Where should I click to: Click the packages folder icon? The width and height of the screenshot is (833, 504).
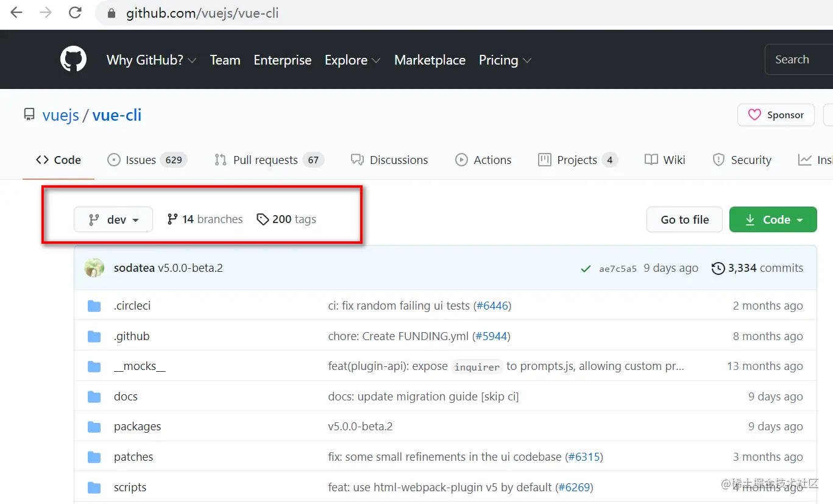[94, 427]
